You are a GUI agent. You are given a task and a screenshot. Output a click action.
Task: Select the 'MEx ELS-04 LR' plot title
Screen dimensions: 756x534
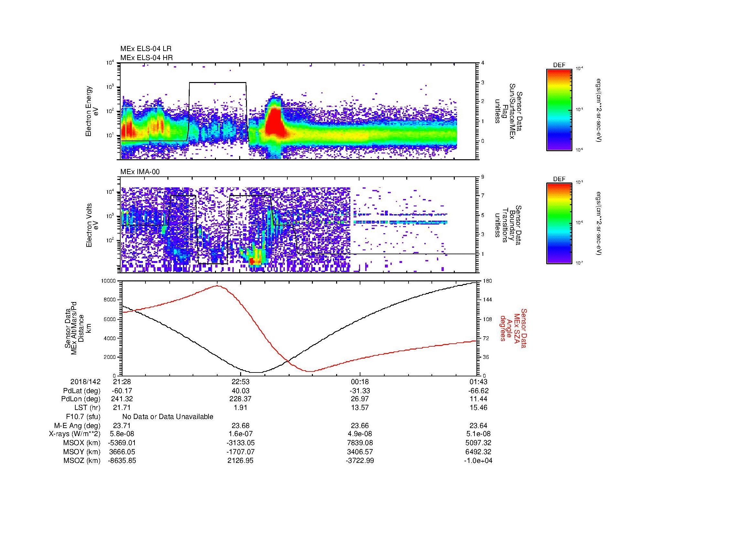(x=146, y=49)
